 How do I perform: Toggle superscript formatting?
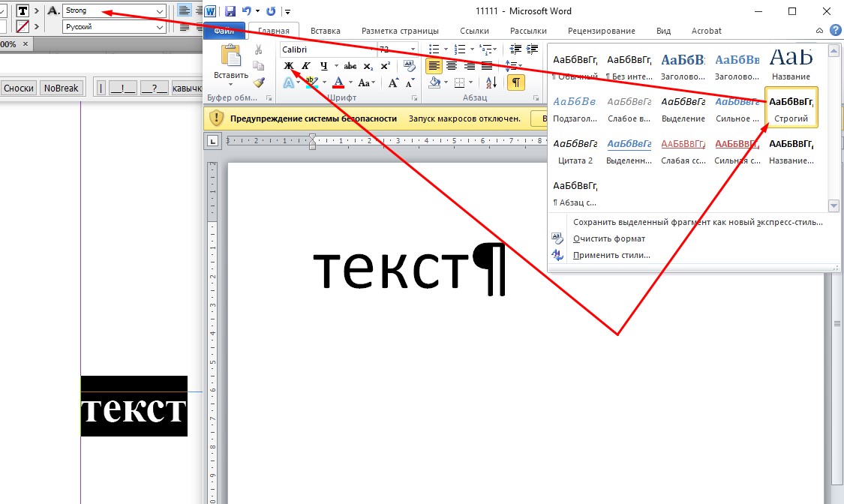pyautogui.click(x=386, y=65)
